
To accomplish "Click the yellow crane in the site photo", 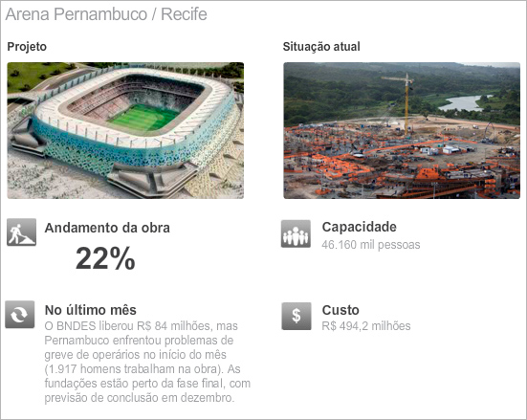I will [406, 103].
